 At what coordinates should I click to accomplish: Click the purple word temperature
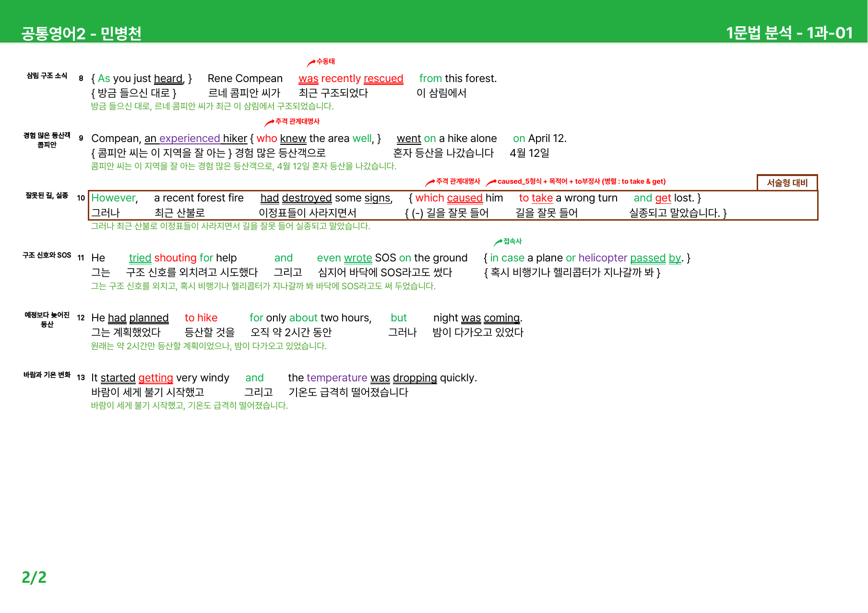(337, 378)
